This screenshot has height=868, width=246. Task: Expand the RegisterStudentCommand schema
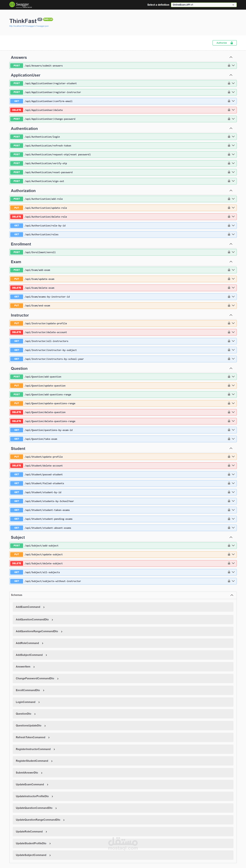click(x=52, y=761)
